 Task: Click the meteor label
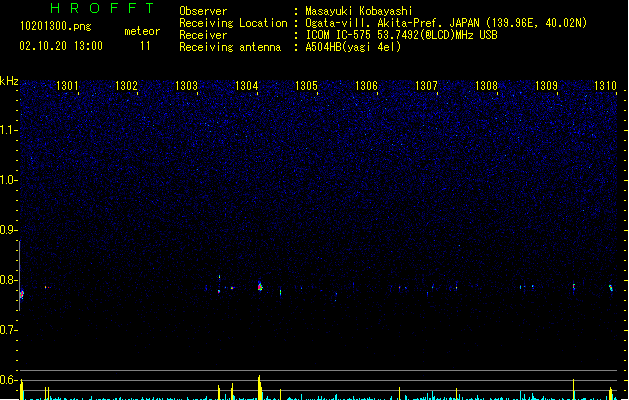pos(142,31)
